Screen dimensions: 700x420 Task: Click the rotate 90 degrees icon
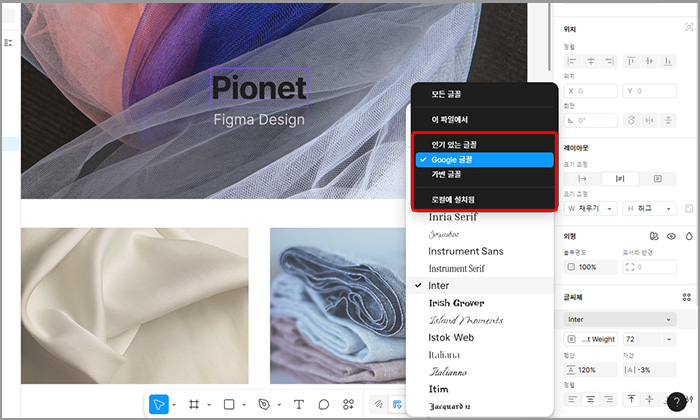click(x=631, y=121)
